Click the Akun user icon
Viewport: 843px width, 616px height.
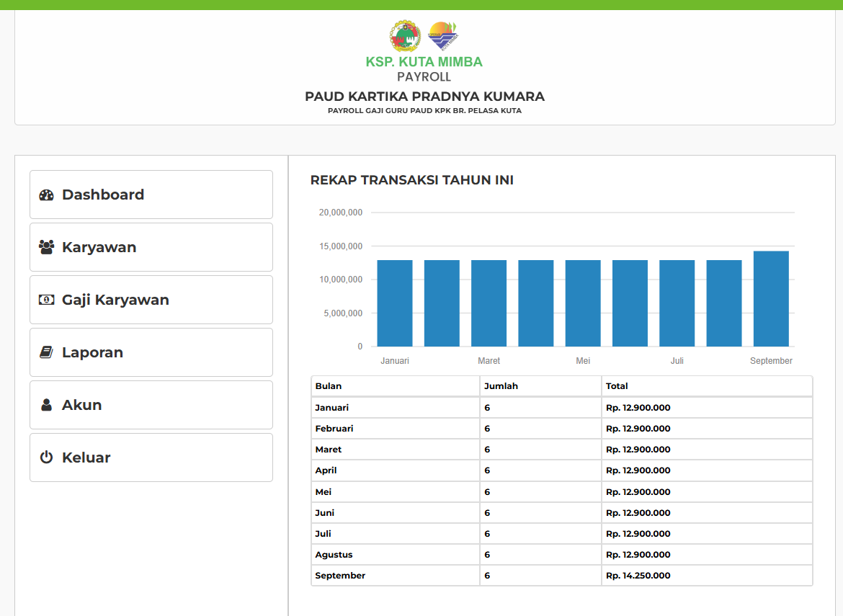[47, 405]
